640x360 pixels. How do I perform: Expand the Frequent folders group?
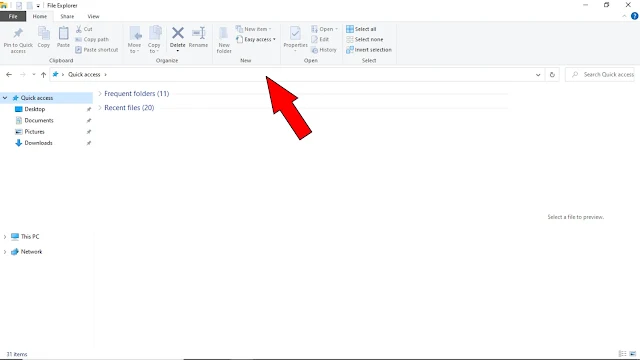[100, 93]
